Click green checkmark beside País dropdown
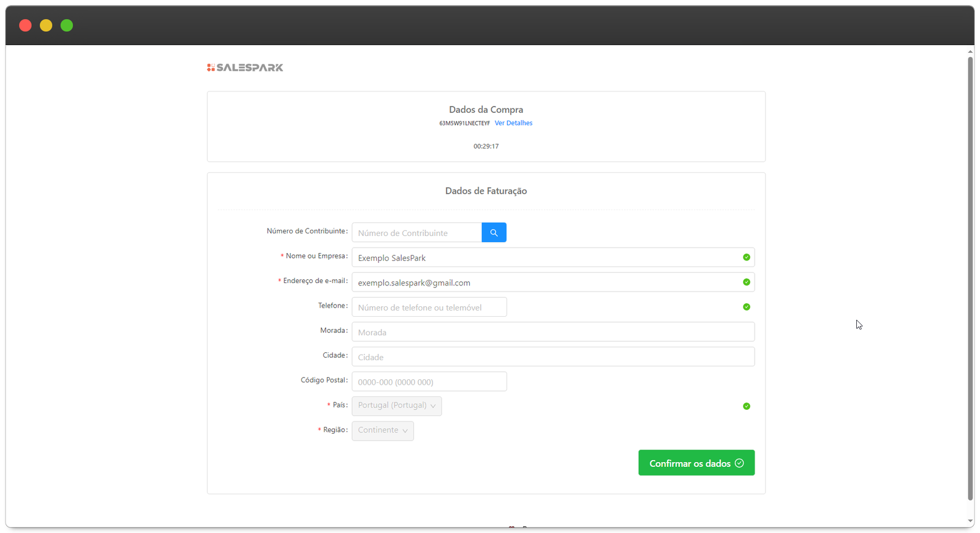This screenshot has width=980, height=533. pyautogui.click(x=746, y=406)
